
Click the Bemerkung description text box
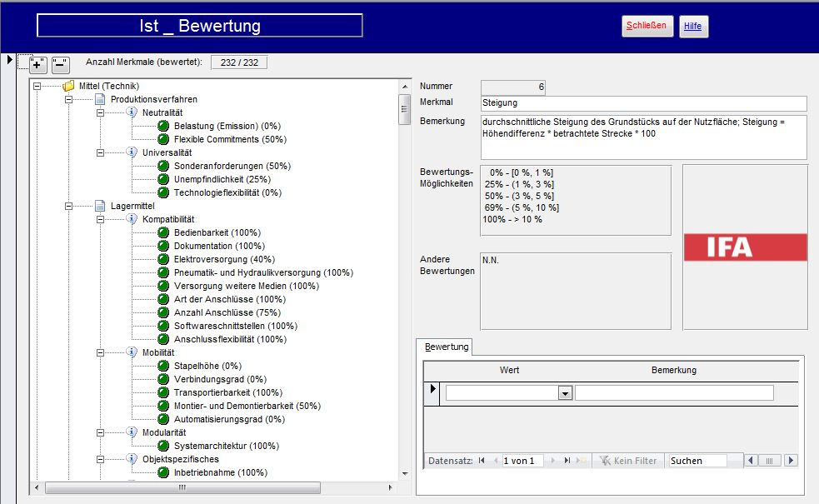(643, 137)
